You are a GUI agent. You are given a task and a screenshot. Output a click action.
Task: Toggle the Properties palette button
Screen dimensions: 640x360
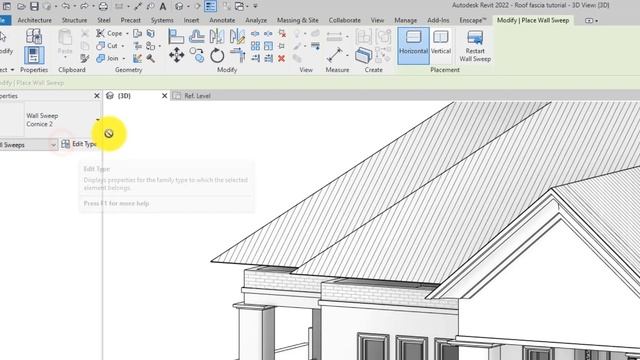[x=34, y=55]
